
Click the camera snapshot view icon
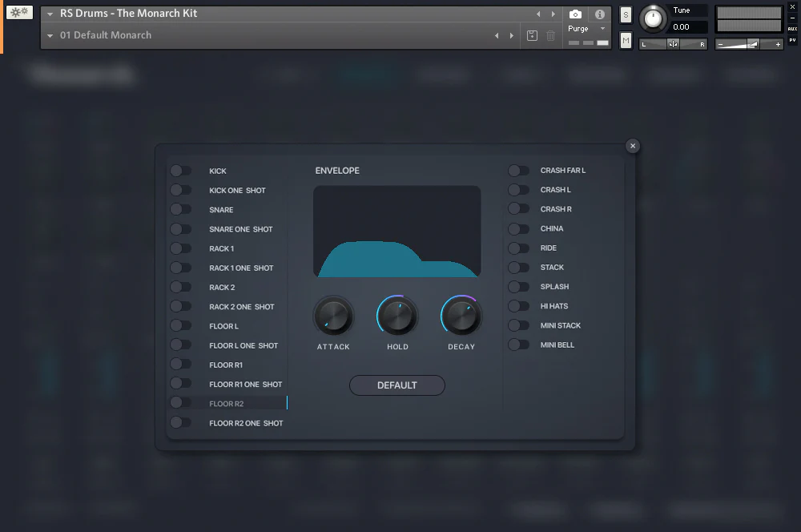[x=575, y=14]
